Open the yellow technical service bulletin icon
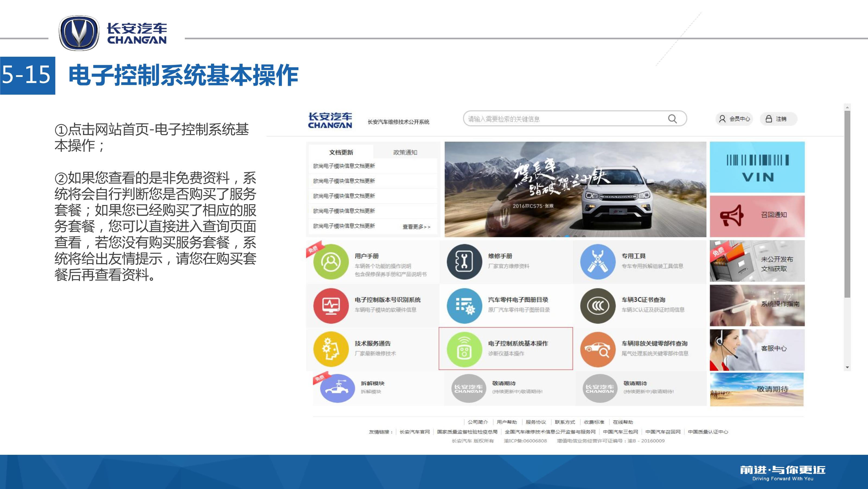Image resolution: width=868 pixels, height=489 pixels. (331, 349)
